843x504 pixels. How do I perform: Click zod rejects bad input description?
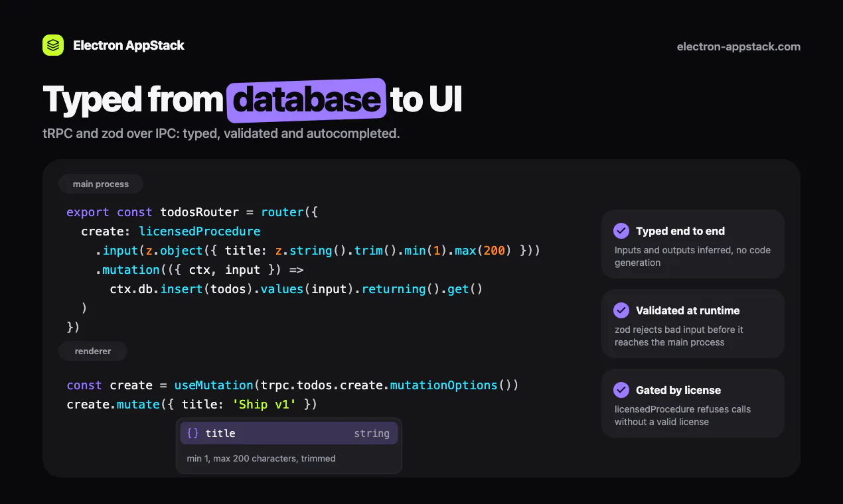tap(679, 336)
